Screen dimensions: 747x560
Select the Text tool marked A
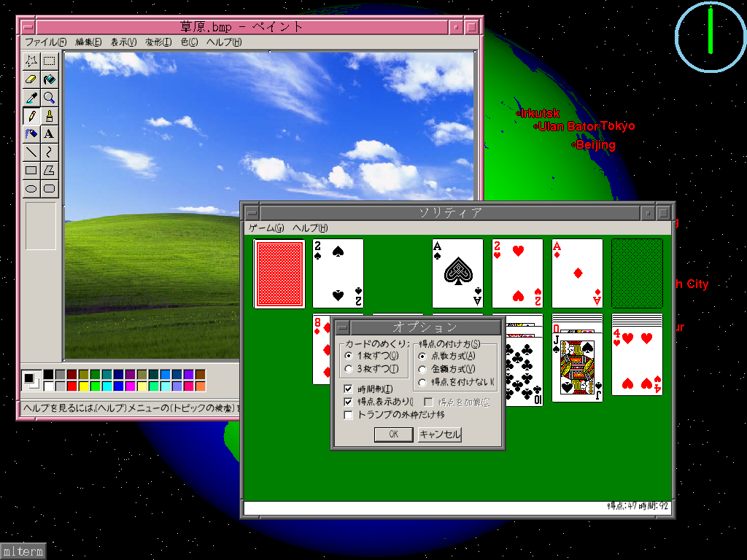[x=50, y=134]
